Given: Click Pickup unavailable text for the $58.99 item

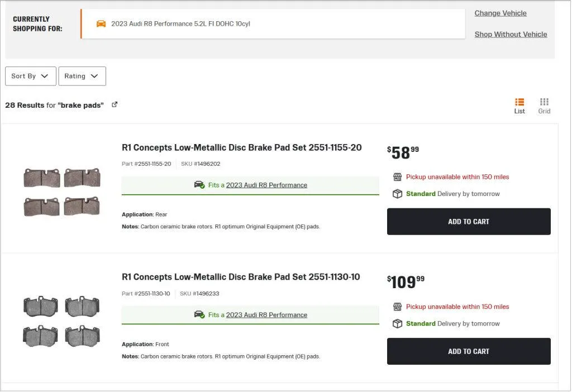Looking at the screenshot, I should tap(457, 177).
